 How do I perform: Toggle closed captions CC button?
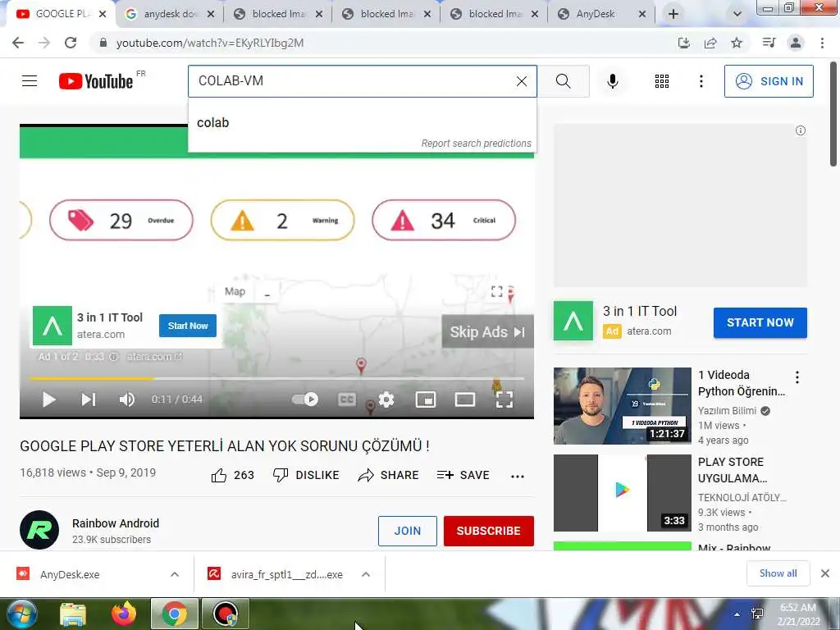pos(347,399)
